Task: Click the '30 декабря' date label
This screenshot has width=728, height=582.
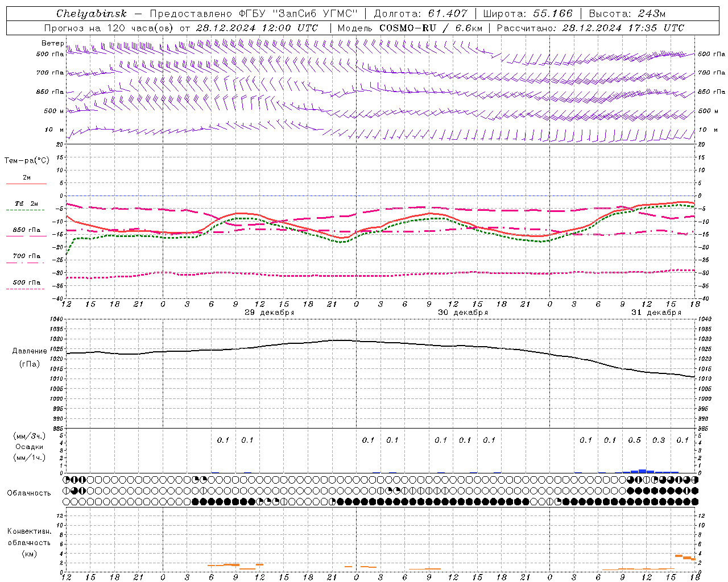Action: (462, 313)
